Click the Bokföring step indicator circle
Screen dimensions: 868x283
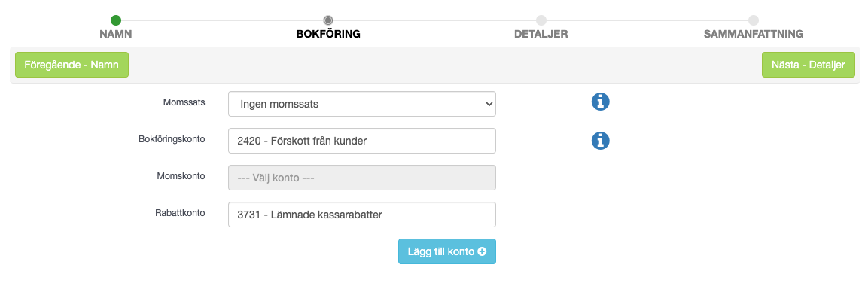tap(328, 20)
